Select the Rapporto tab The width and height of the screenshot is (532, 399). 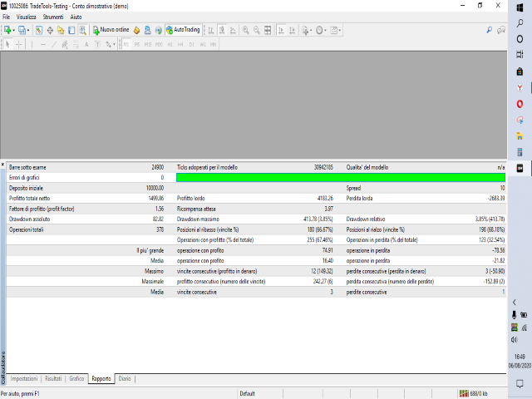pos(101,379)
